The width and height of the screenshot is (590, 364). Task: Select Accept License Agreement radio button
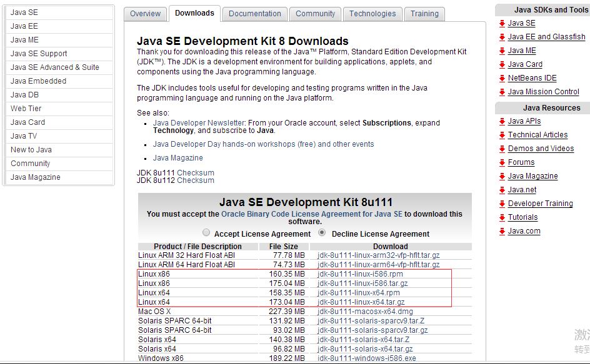point(206,232)
